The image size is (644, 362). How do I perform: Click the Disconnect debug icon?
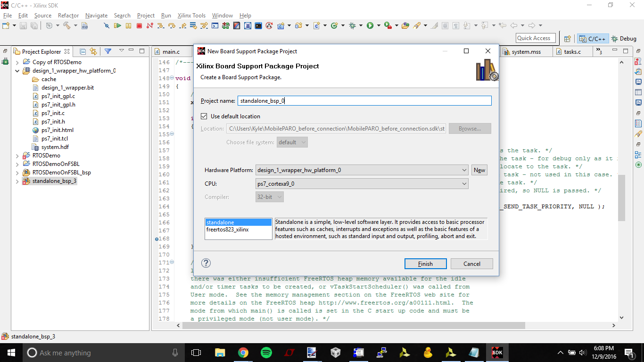[x=150, y=25]
